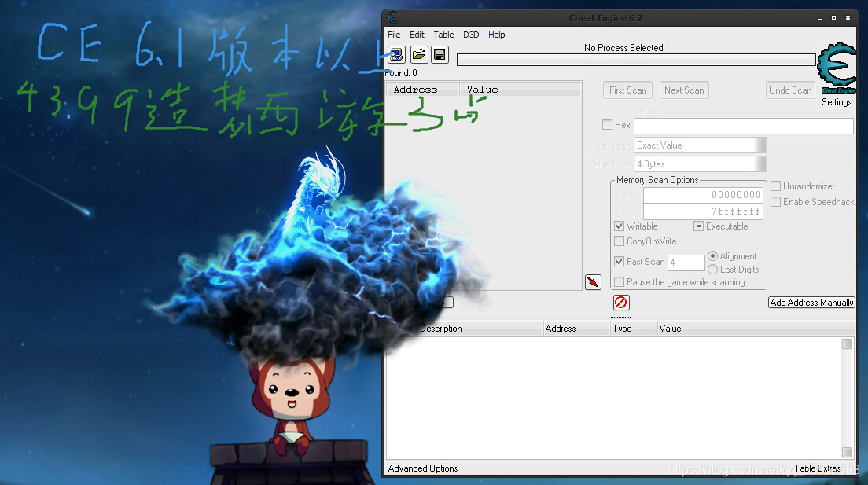This screenshot has width=868, height=485.
Task: Click the results list Value column header
Action: pos(520,90)
